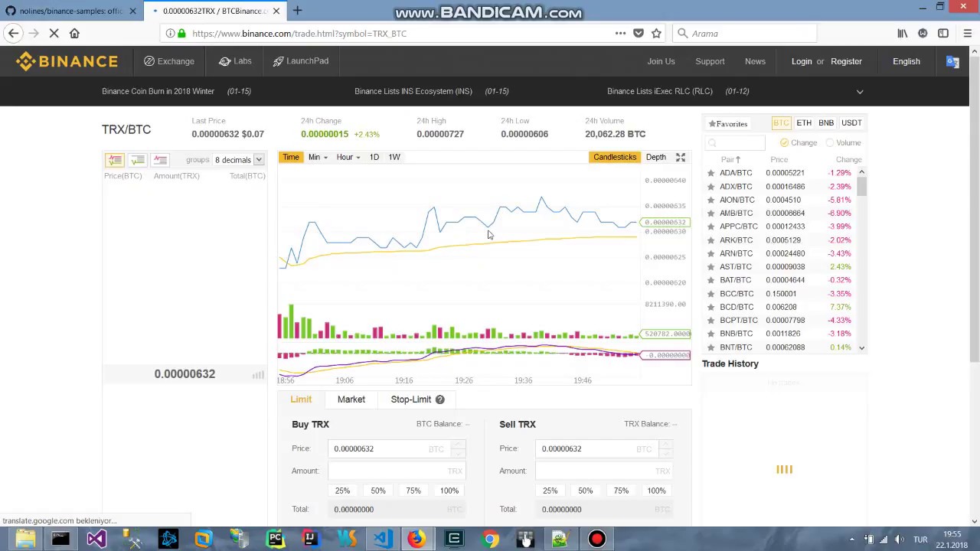Set sell amount to 100%
980x551 pixels.
(x=656, y=491)
